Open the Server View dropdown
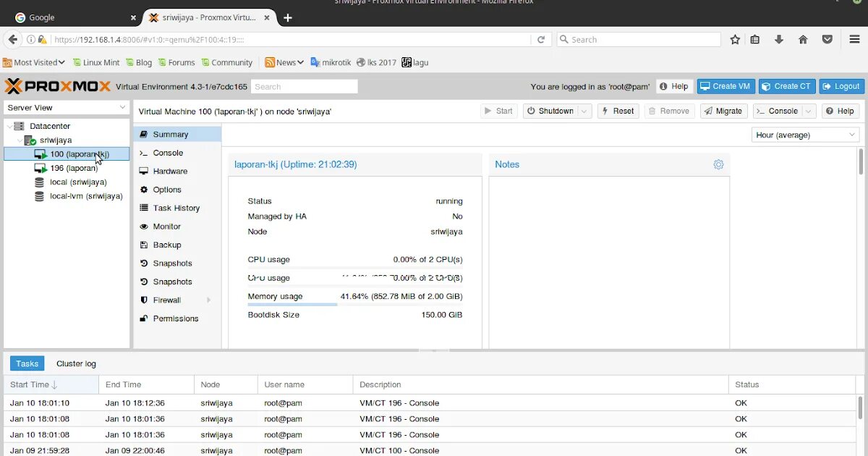This screenshot has height=456, width=868. click(x=67, y=108)
